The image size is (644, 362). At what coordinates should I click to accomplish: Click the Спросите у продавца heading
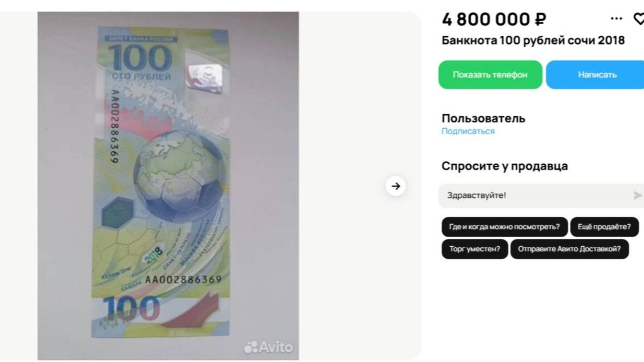[504, 166]
